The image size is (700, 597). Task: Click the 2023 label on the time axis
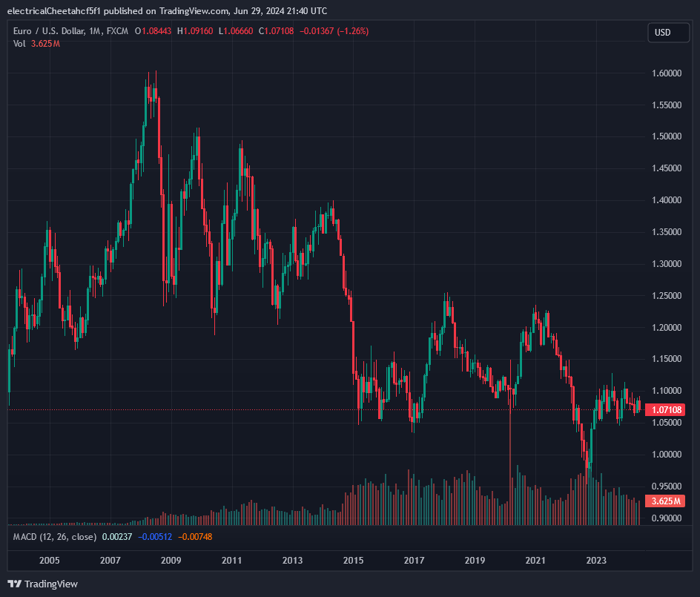(x=595, y=561)
